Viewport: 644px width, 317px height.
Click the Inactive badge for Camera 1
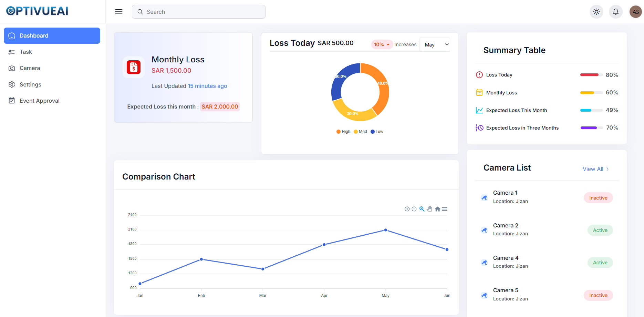tap(598, 198)
